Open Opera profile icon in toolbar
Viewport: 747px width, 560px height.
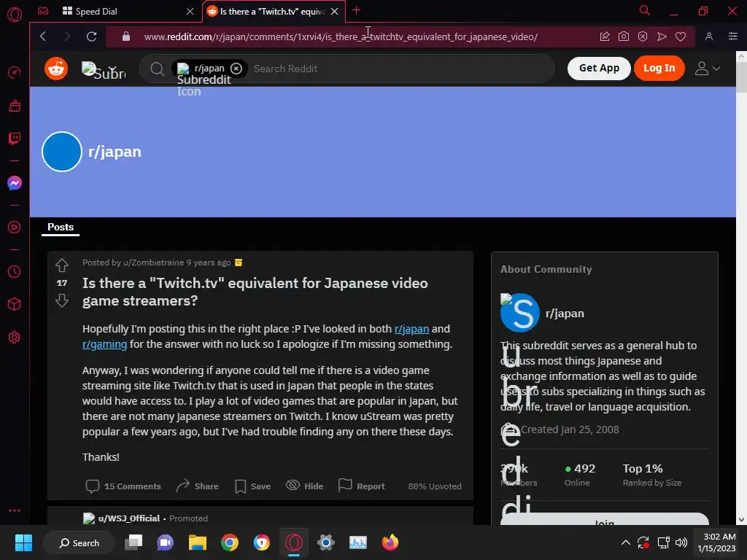tap(709, 36)
